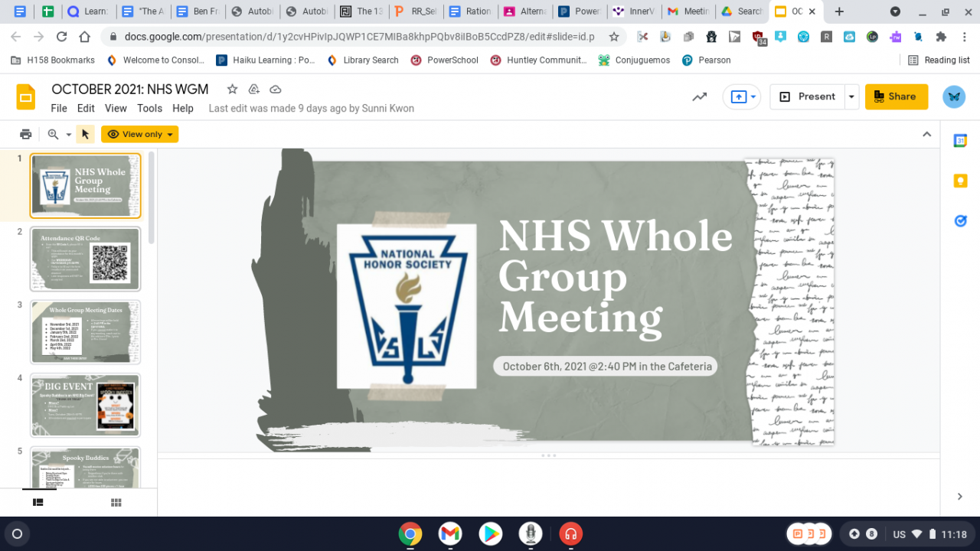Image resolution: width=980 pixels, height=551 pixels.
Task: See the last edit history link
Action: point(311,109)
